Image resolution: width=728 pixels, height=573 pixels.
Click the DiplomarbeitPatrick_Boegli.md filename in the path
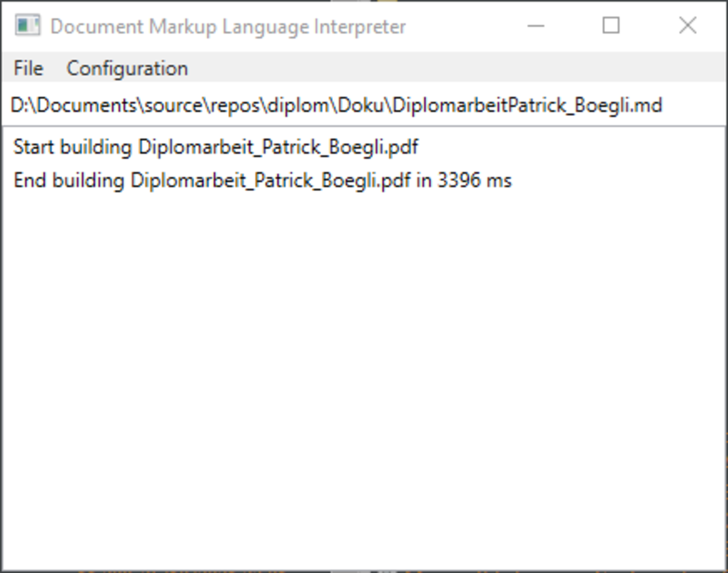coord(527,106)
